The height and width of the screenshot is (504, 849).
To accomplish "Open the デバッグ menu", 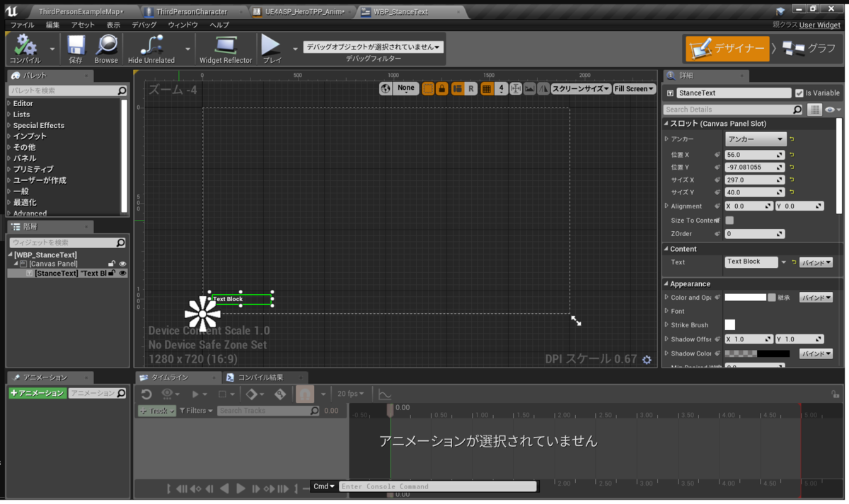I will tap(144, 25).
